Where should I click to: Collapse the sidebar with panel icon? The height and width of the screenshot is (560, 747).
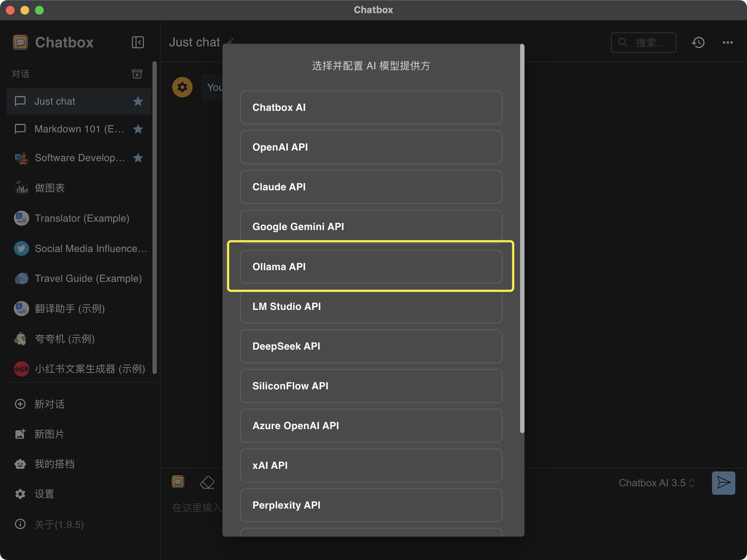pyautogui.click(x=138, y=42)
